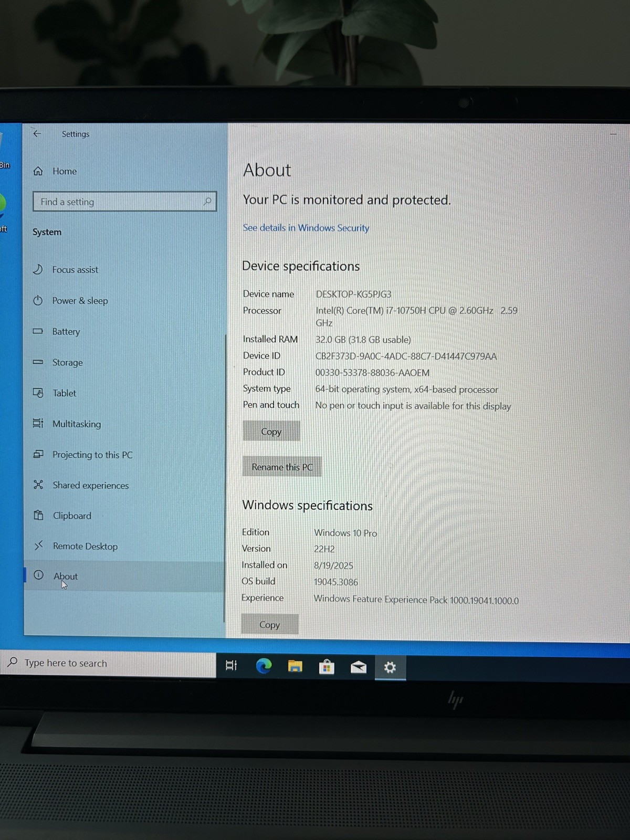Launch Microsoft Edge from the taskbar
This screenshot has width=630, height=840.
point(264,666)
